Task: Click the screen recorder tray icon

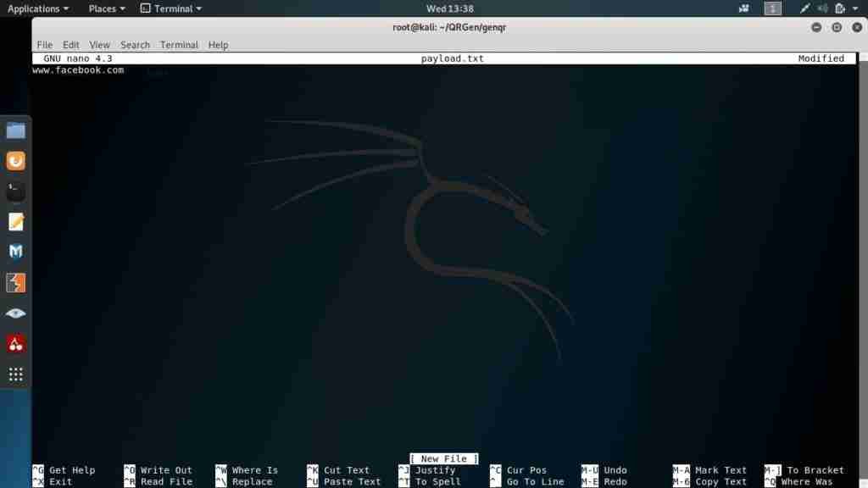Action: coord(743,8)
